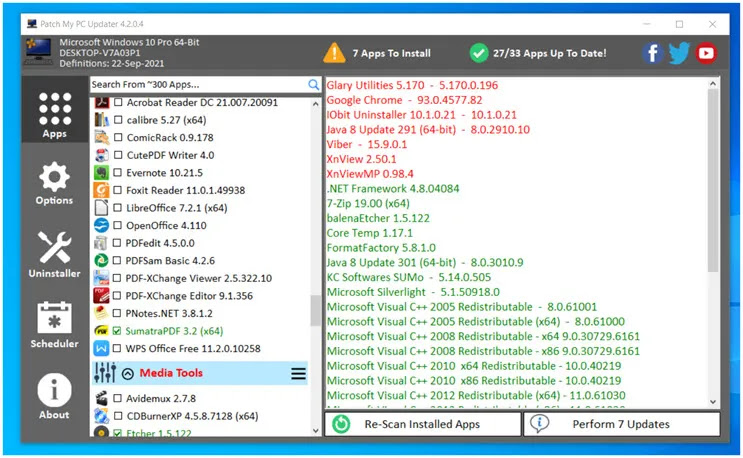
Task: Click the green checkmark up-to-date icon
Action: click(479, 53)
